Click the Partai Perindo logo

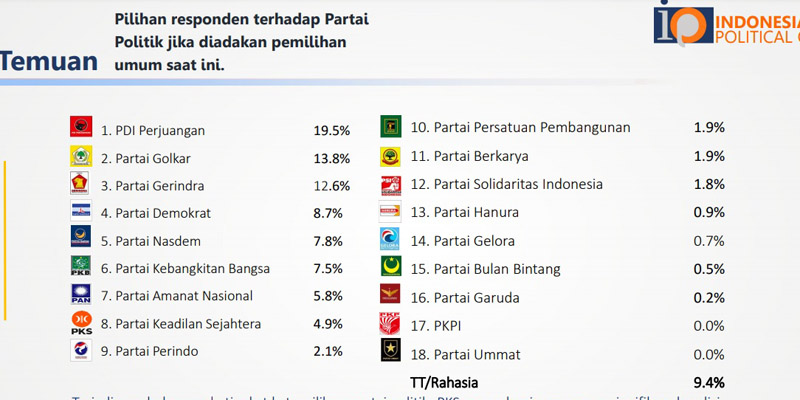point(81,350)
